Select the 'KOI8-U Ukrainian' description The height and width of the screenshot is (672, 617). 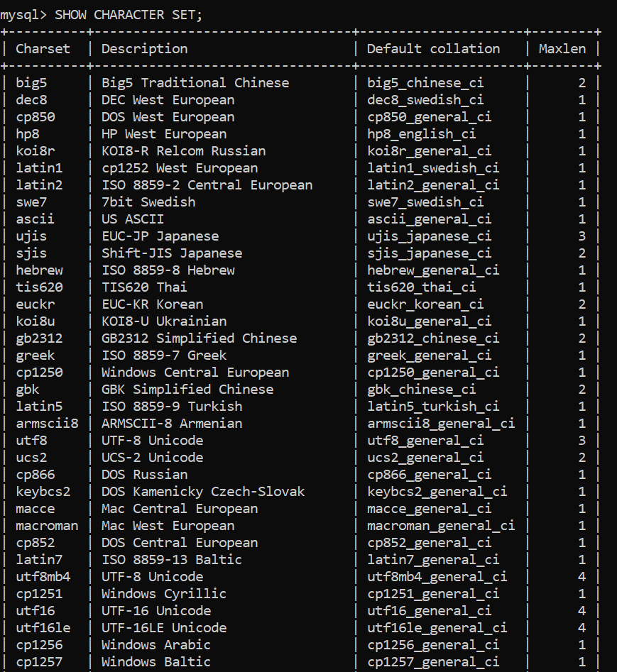[164, 321]
